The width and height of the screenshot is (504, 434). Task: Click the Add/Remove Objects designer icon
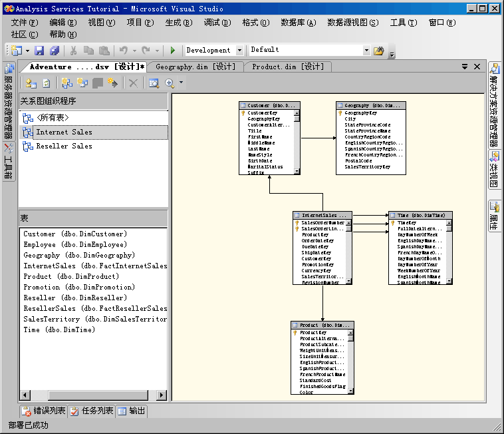point(31,83)
